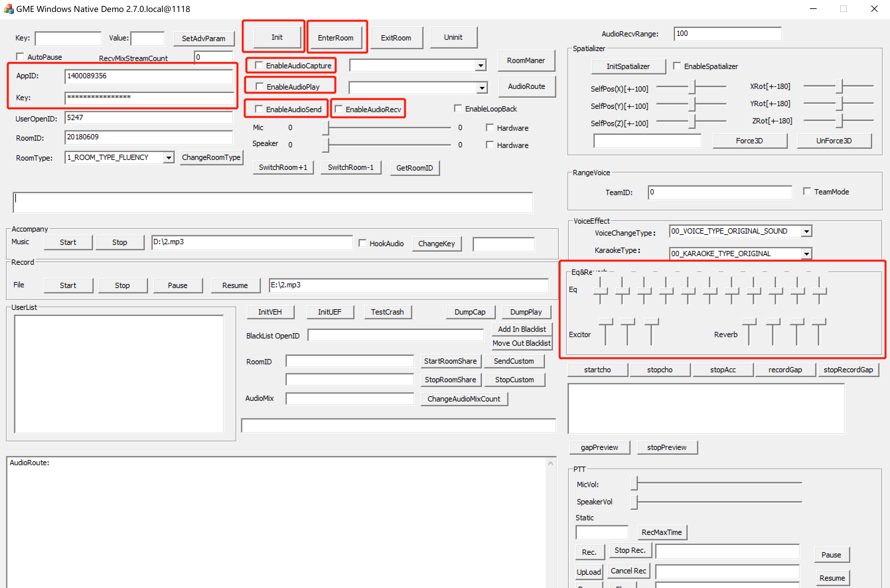Image resolution: width=890 pixels, height=588 pixels.
Task: Check the EnableSpatializer option
Action: 677,66
